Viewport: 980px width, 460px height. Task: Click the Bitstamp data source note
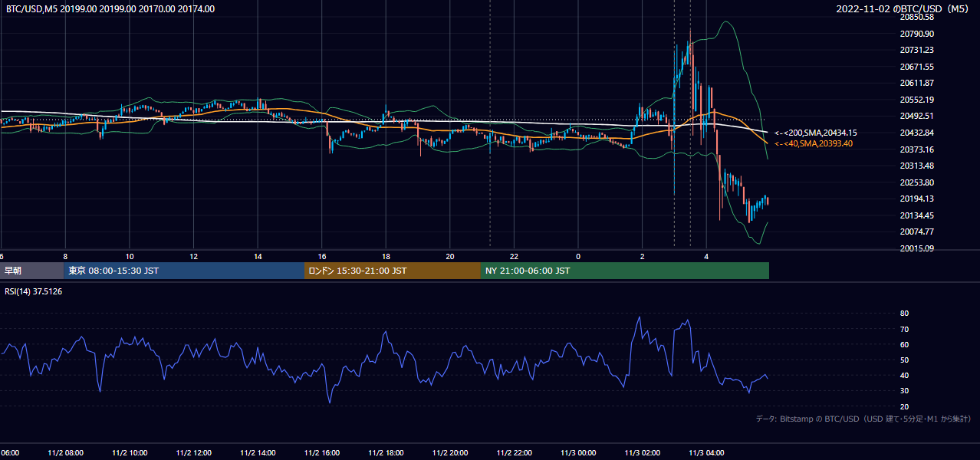click(863, 419)
